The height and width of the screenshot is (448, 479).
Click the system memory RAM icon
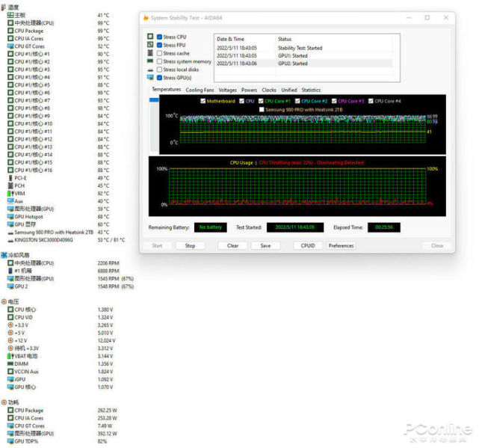click(x=150, y=61)
